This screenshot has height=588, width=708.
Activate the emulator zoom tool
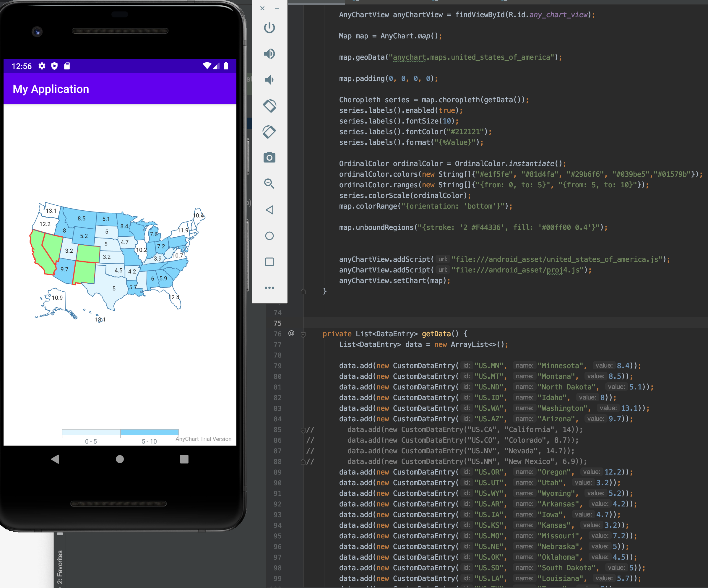269,184
